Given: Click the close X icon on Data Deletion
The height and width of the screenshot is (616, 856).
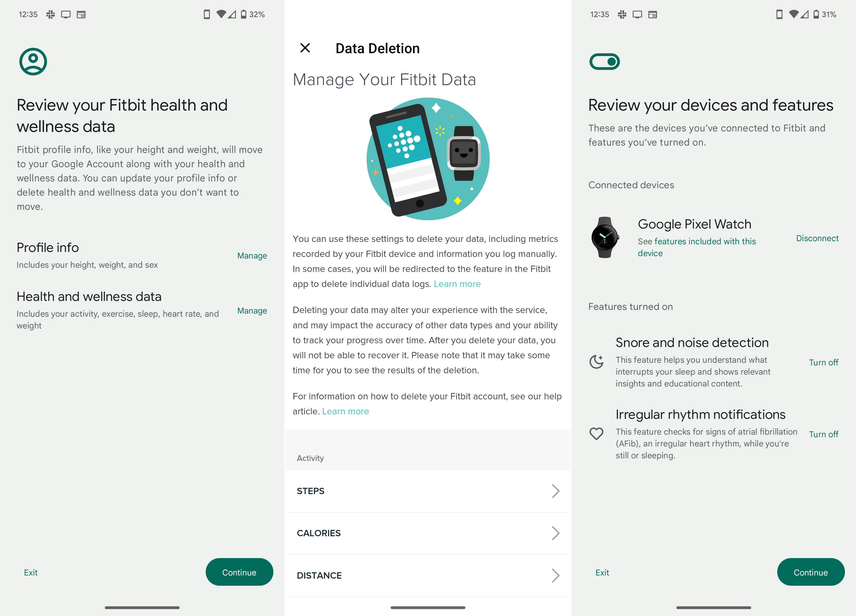Looking at the screenshot, I should (305, 48).
